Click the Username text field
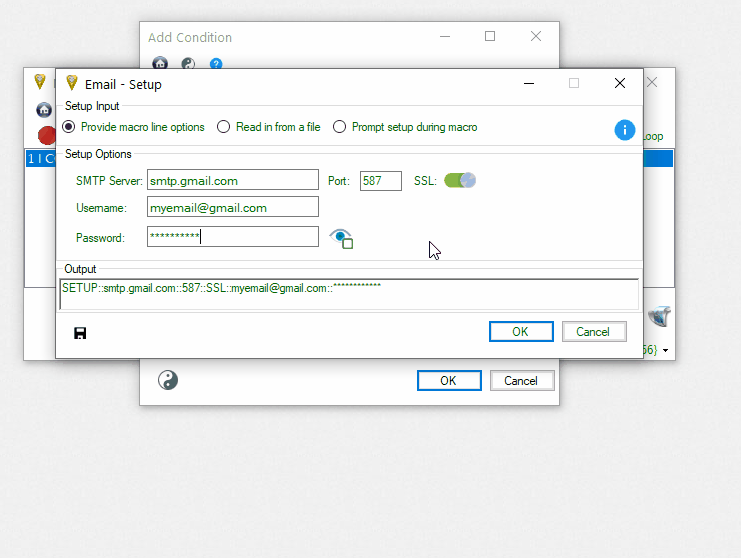The width and height of the screenshot is (741, 558). (x=232, y=207)
